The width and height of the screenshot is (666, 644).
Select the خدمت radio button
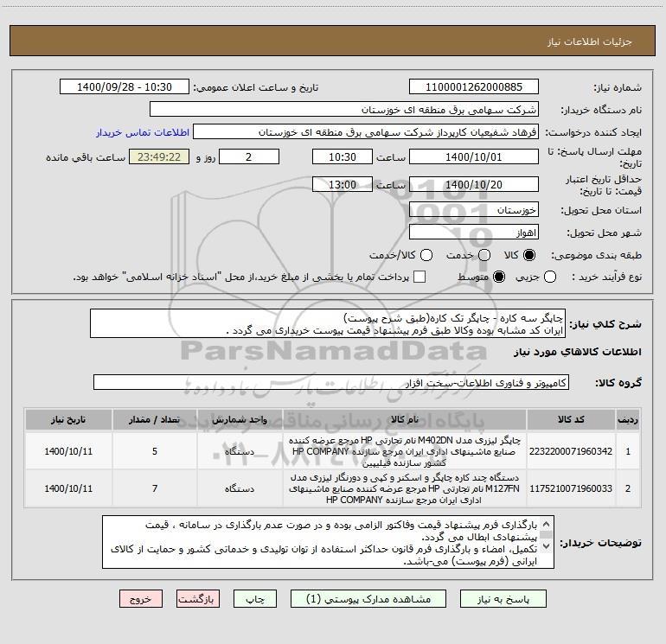(484, 255)
